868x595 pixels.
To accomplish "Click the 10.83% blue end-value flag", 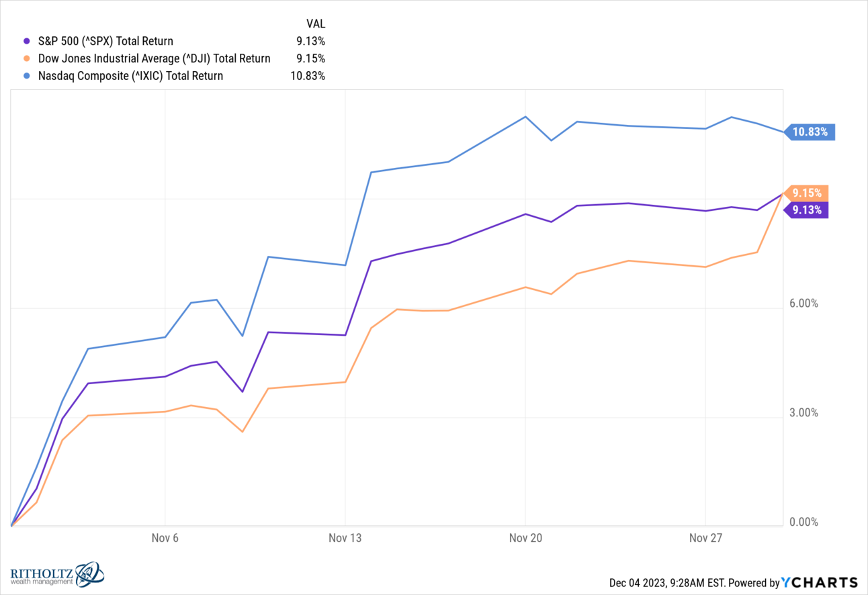I will (x=810, y=132).
